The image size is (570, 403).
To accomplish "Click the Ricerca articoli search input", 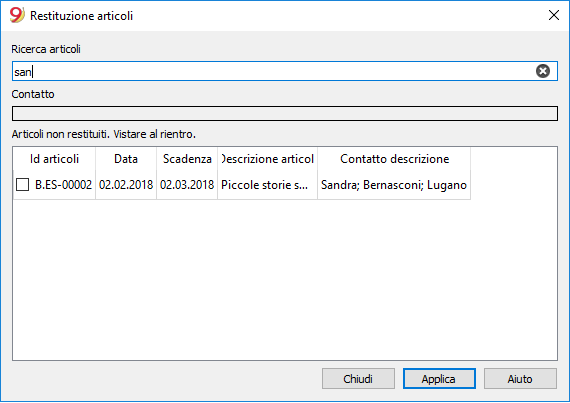I will 285,71.
